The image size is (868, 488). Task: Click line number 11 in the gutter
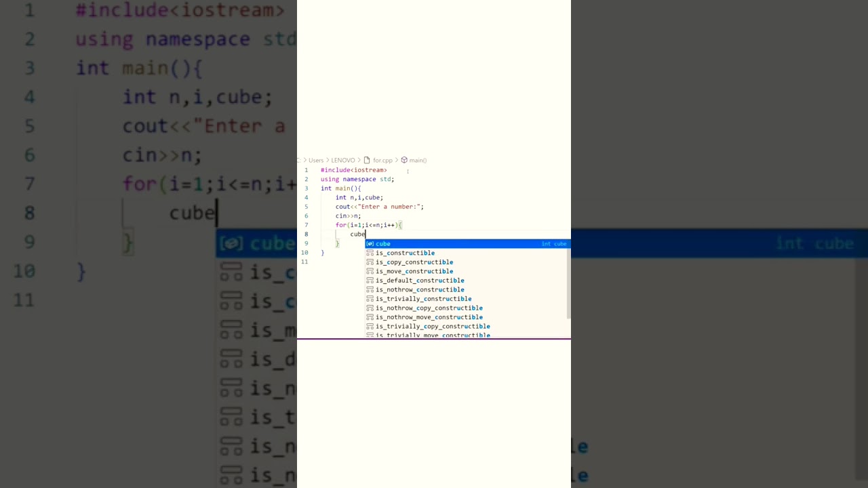click(304, 262)
